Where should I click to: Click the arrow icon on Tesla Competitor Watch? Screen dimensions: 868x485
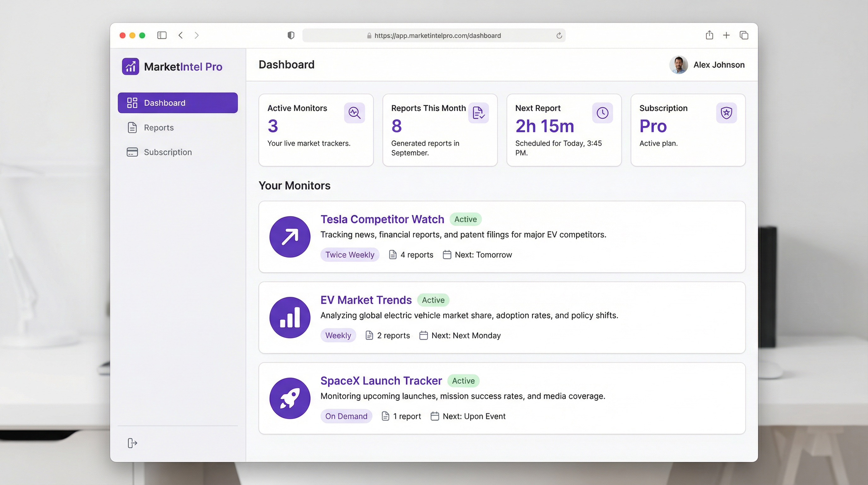click(x=290, y=237)
